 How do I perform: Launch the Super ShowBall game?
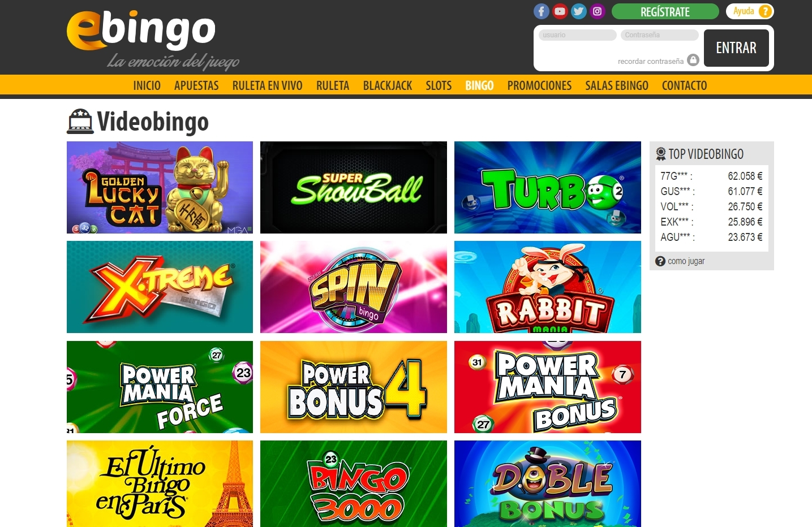[354, 187]
